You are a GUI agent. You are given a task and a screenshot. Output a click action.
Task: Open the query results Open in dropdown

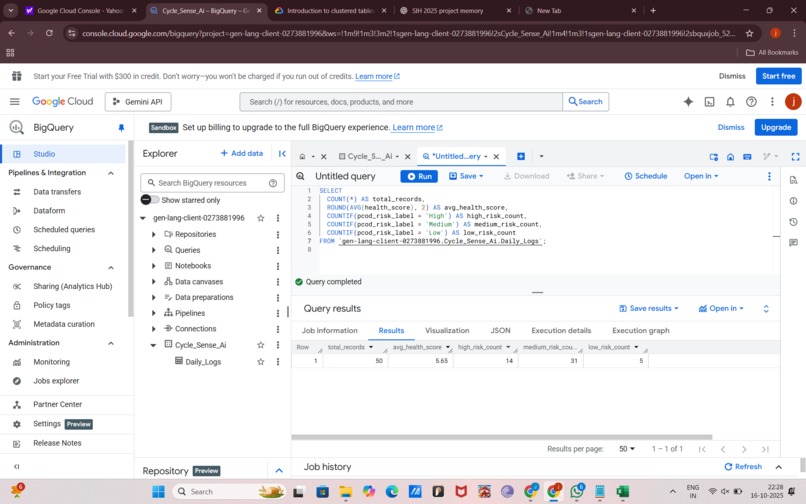pyautogui.click(x=721, y=308)
